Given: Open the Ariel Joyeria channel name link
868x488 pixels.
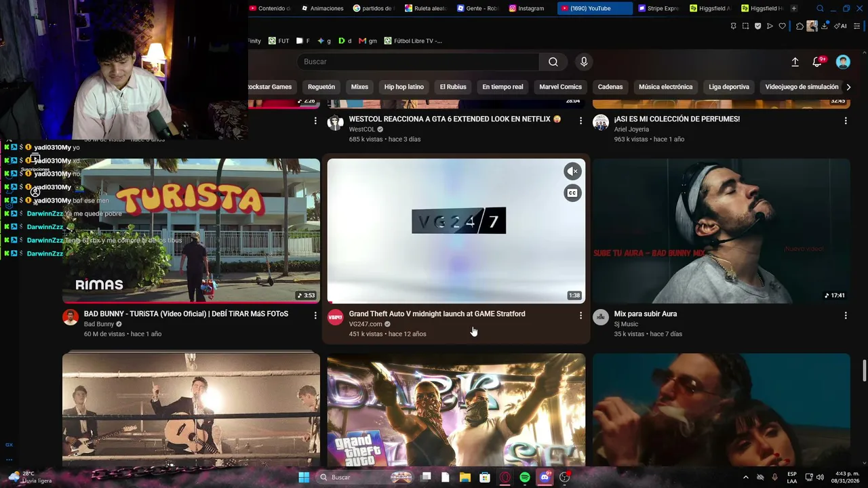Looking at the screenshot, I should point(631,129).
